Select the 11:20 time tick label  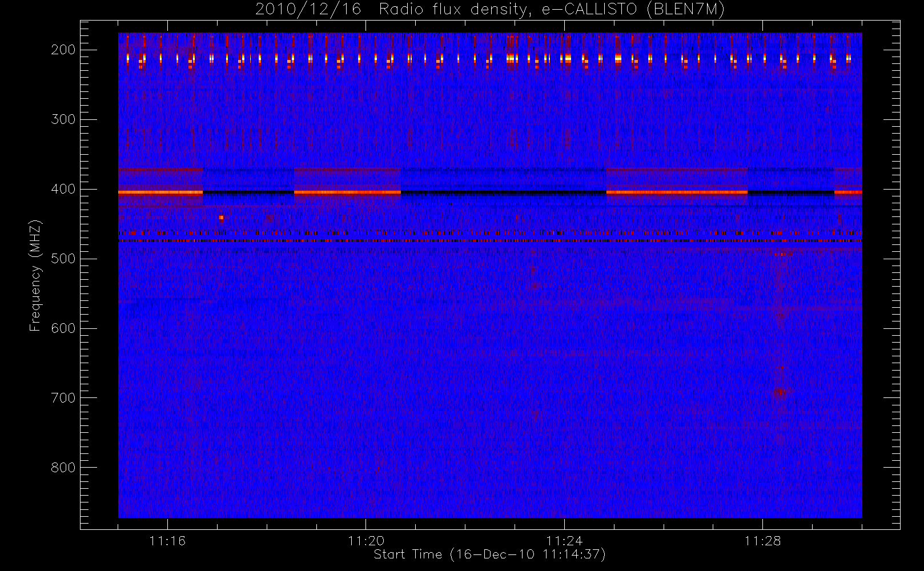[x=365, y=541]
